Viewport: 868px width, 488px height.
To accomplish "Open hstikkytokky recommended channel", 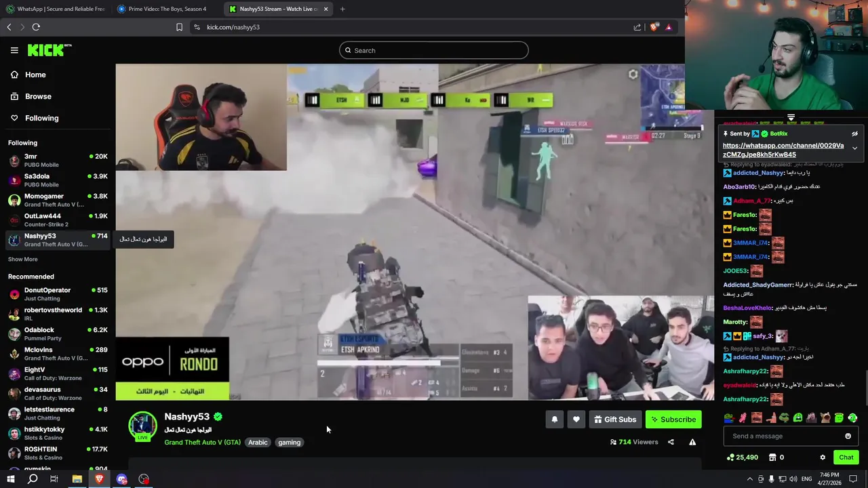I will (58, 433).
